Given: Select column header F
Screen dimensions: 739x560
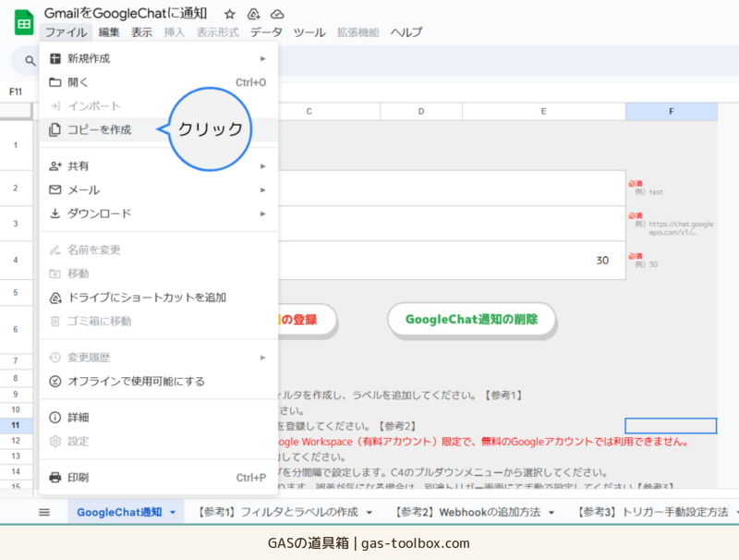Looking at the screenshot, I should (x=672, y=111).
